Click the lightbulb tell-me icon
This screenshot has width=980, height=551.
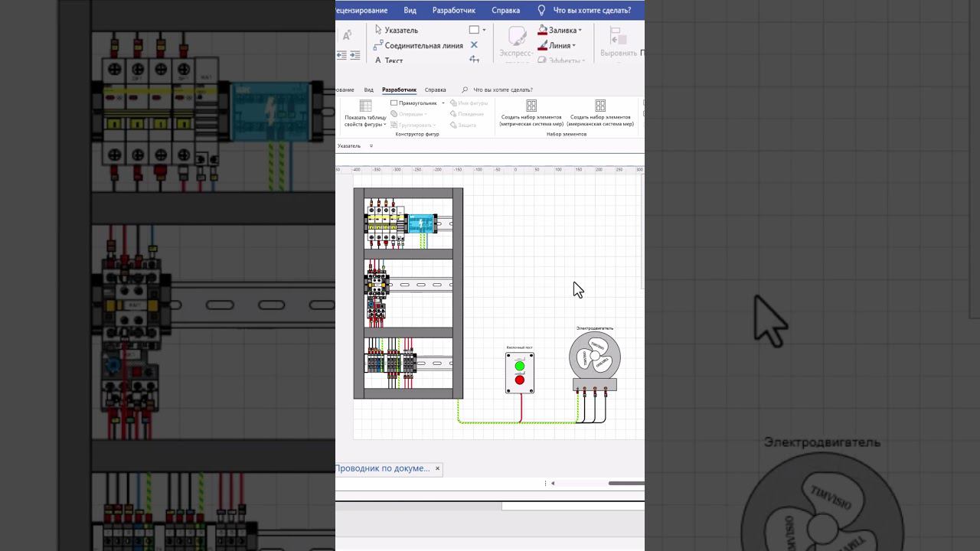click(541, 10)
